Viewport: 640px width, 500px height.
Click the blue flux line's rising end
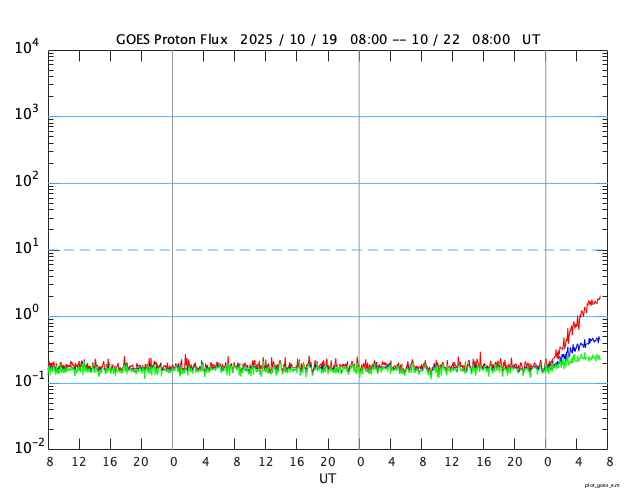click(598, 338)
